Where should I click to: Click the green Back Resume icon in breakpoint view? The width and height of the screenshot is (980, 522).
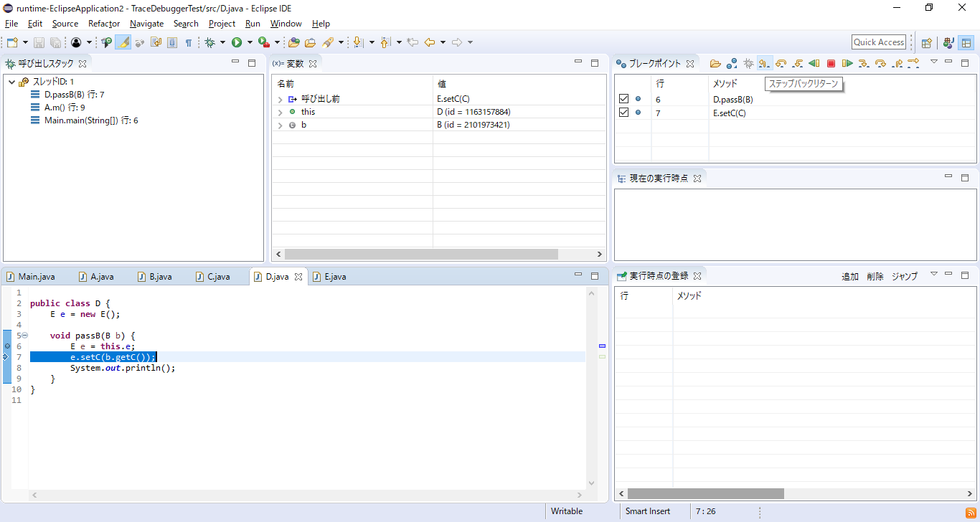pos(814,63)
